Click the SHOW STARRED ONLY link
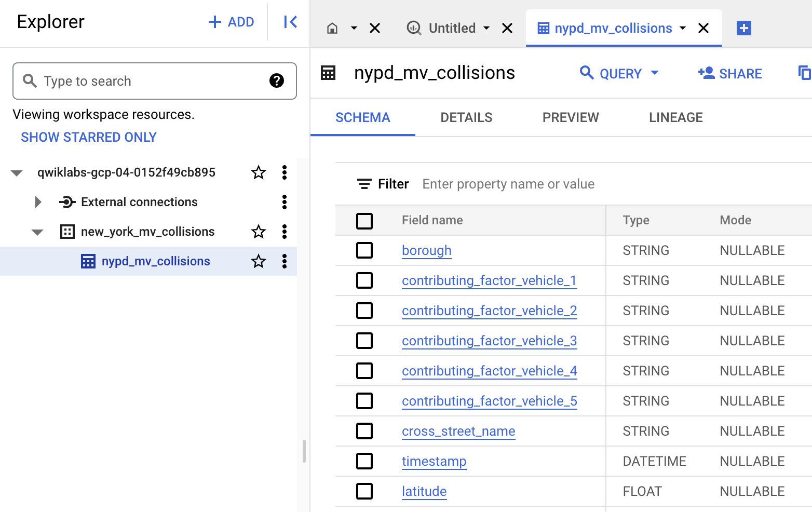The height and width of the screenshot is (512, 812). pyautogui.click(x=88, y=137)
